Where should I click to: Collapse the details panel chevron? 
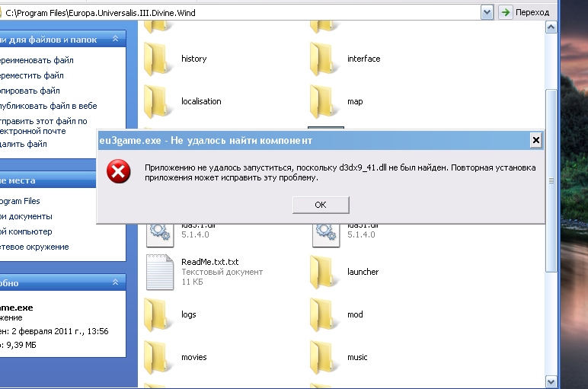click(x=116, y=282)
